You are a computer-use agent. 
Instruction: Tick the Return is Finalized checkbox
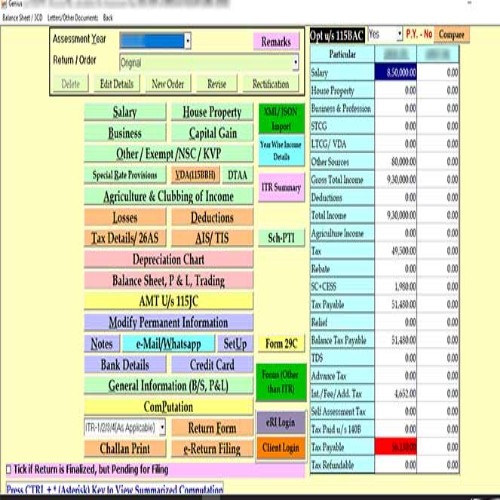9,470
